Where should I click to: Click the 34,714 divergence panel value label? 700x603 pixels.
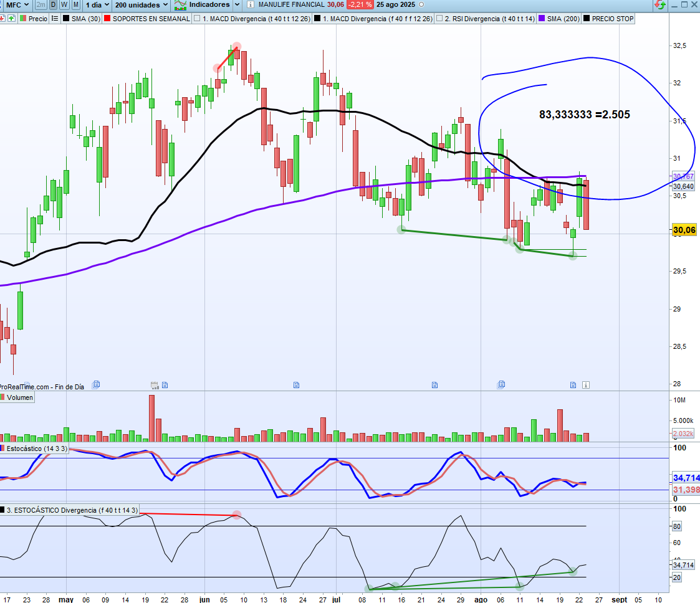tap(684, 565)
